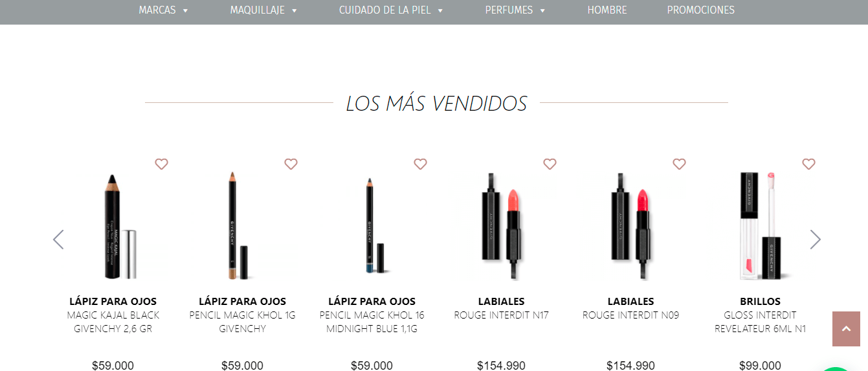Click heart icon above Rouge Interdit N09
Image resolution: width=868 pixels, height=371 pixels.
tap(679, 164)
